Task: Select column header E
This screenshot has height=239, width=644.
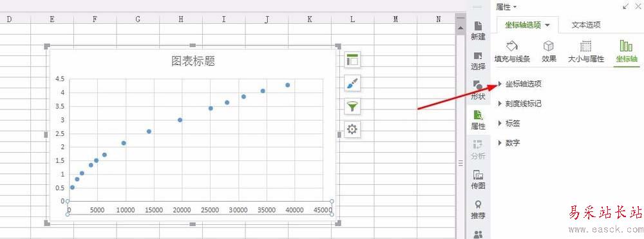Action: 52,19
